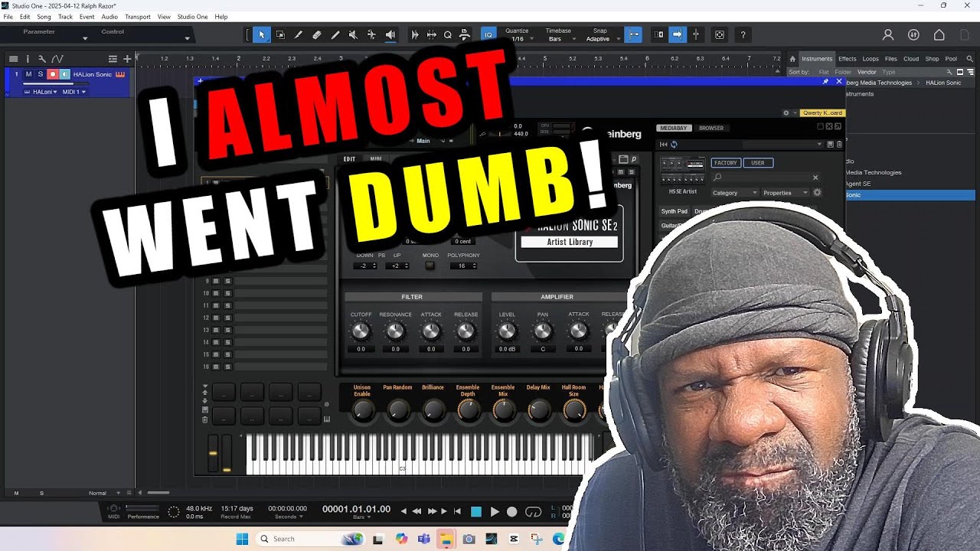Open MediaBay filter settings gear icon
The height and width of the screenshot is (551, 980).
click(x=817, y=192)
